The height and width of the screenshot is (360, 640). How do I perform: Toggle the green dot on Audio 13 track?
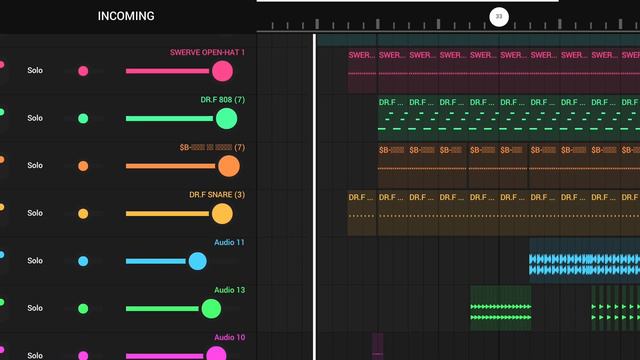pyautogui.click(x=83, y=309)
